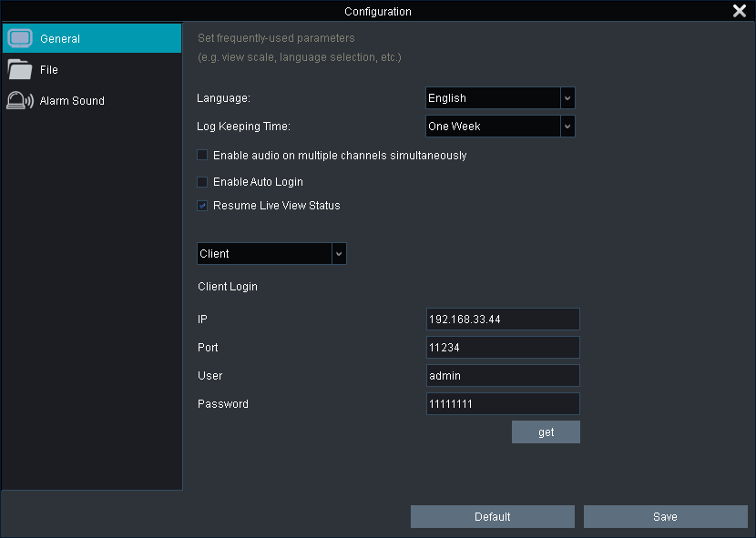Click the Alarm Sound siren icon
This screenshot has width=756, height=538.
(x=20, y=101)
